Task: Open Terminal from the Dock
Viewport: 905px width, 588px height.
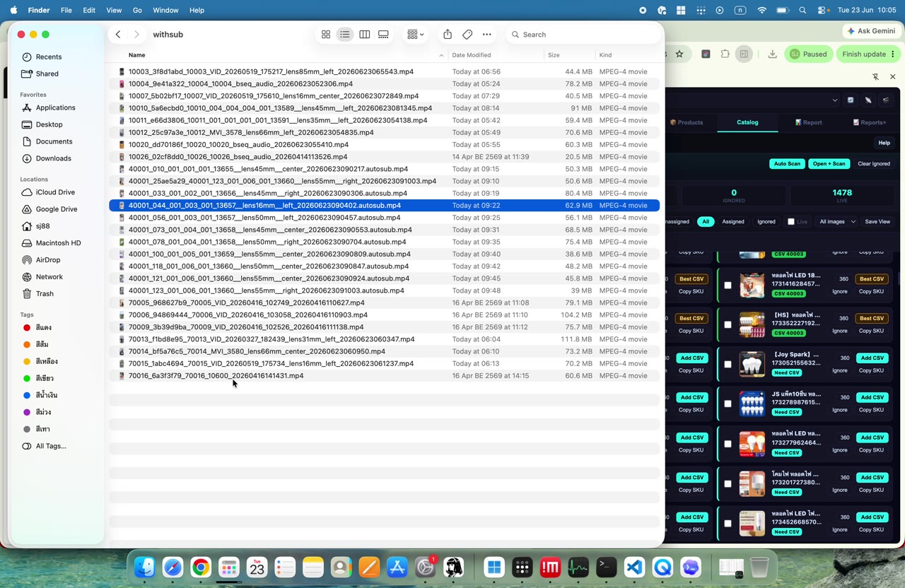Action: [x=606, y=568]
